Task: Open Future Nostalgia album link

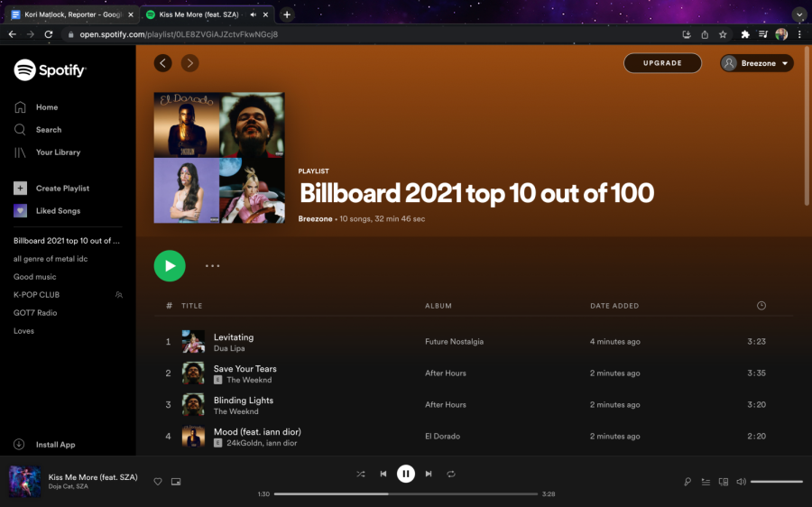Action: (454, 342)
